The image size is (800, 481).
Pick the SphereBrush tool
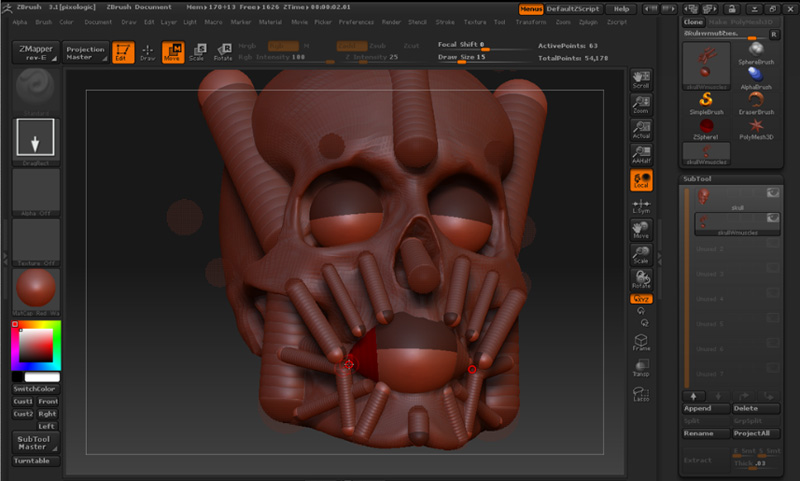756,54
